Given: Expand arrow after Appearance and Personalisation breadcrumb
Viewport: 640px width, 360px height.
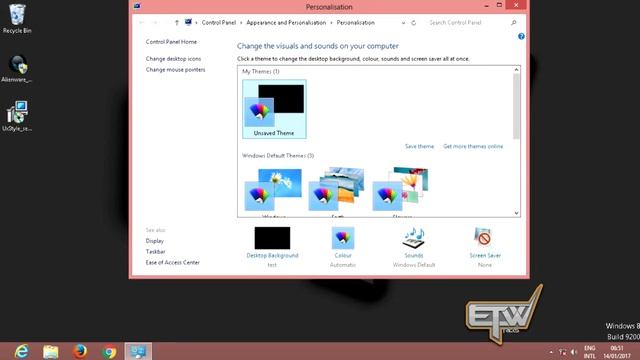Looking at the screenshot, I should (x=331, y=23).
